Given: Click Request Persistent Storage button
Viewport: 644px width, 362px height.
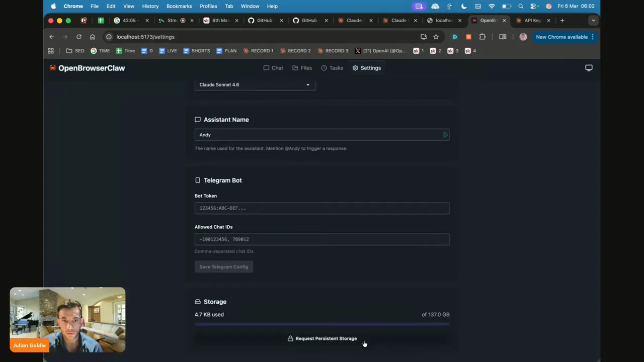Looking at the screenshot, I should [322, 338].
